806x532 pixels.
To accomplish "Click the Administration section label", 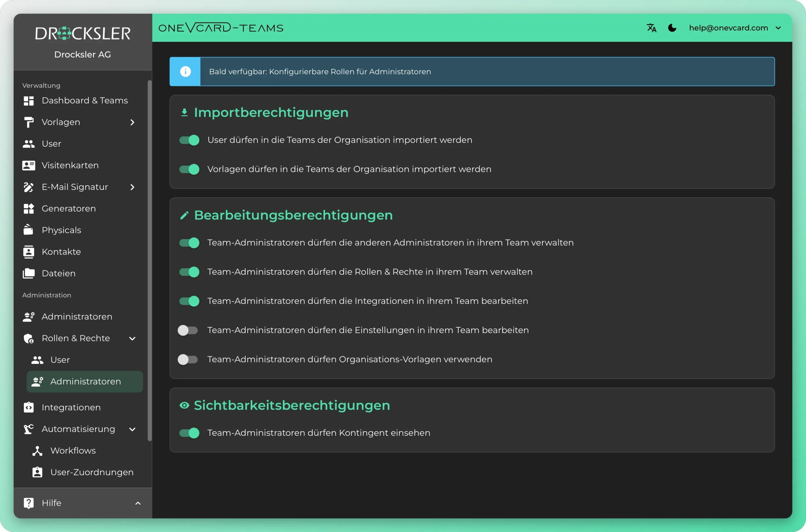I will tap(47, 295).
